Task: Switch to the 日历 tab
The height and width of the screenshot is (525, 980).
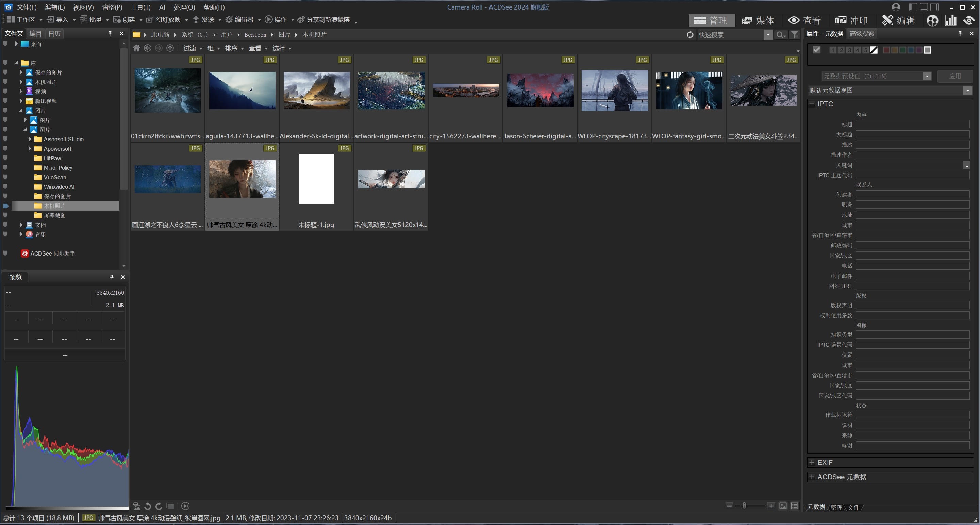Action: click(54, 33)
